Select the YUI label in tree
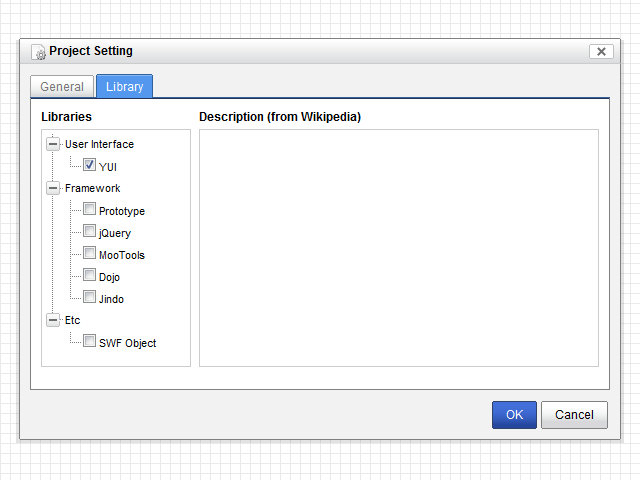Viewport: 640px width, 480px height. click(x=108, y=167)
